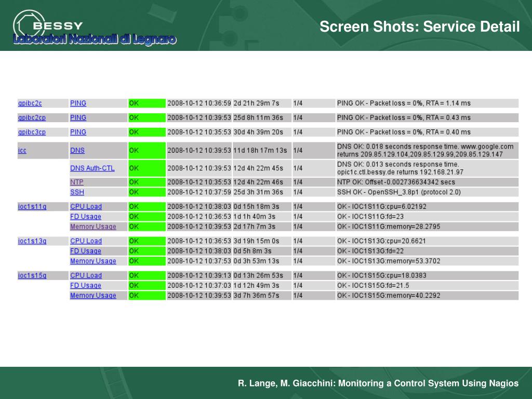This screenshot has height=399, width=532.
Task: Open CPU Load for ioc1s11g
Action: pyautogui.click(x=86, y=206)
